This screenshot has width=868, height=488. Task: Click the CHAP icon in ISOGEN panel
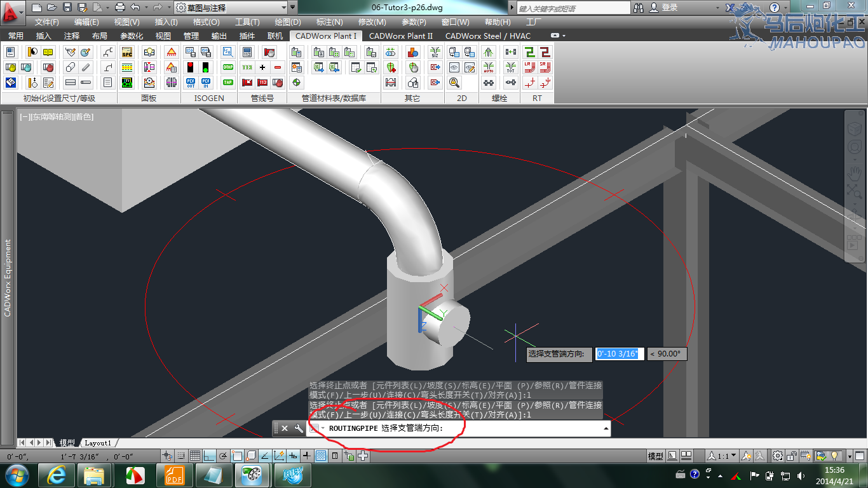pyautogui.click(x=228, y=67)
